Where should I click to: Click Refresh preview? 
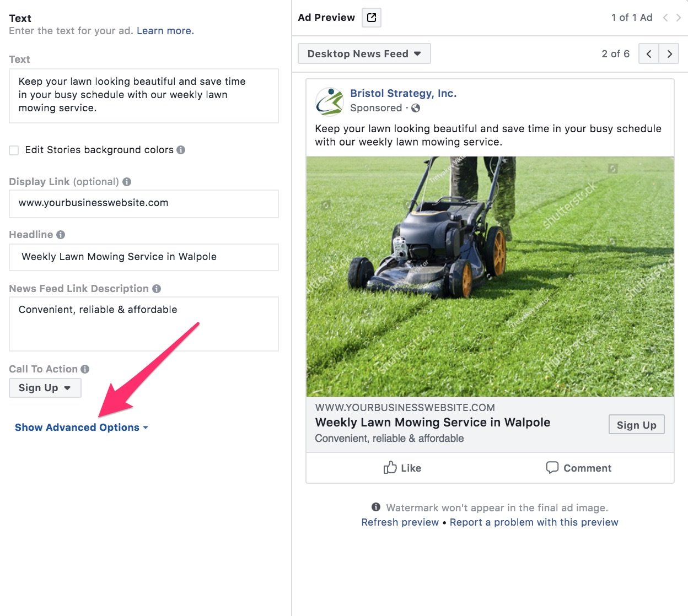coord(400,522)
